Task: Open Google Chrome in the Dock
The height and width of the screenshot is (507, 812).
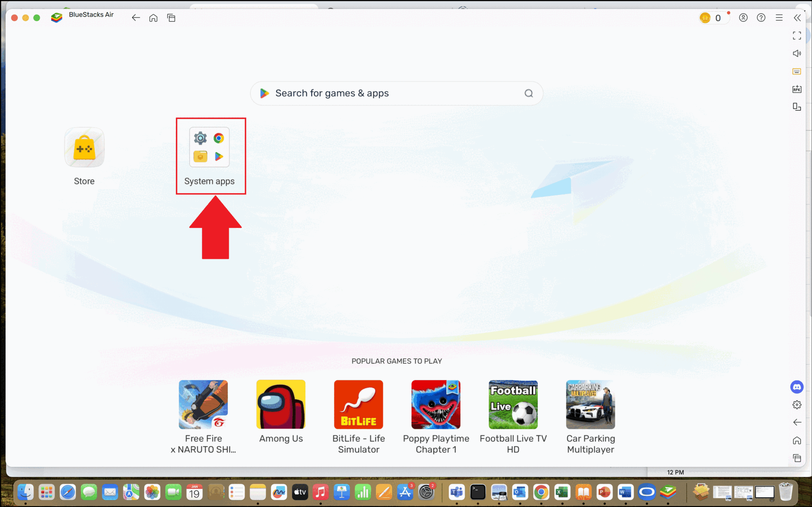Action: tap(541, 492)
